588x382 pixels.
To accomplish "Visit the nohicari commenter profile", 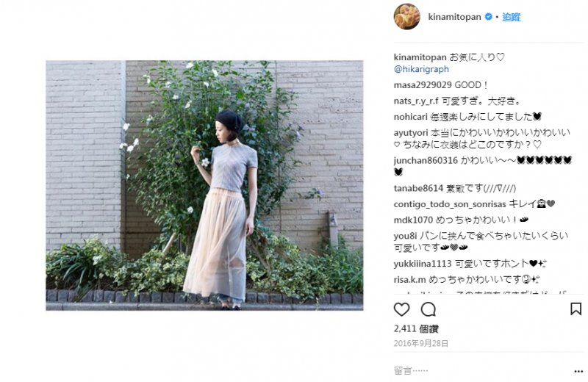I will [x=411, y=117].
